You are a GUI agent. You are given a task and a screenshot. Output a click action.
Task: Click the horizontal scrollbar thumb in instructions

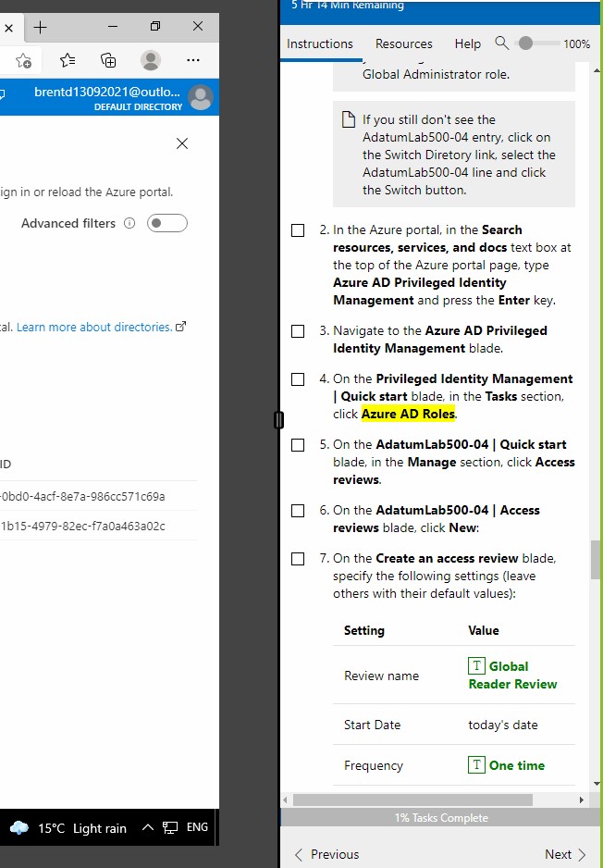[x=412, y=800]
